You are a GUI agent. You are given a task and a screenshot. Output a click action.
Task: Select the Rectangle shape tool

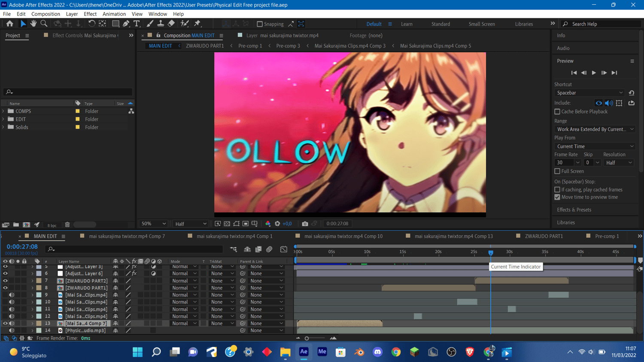(115, 24)
